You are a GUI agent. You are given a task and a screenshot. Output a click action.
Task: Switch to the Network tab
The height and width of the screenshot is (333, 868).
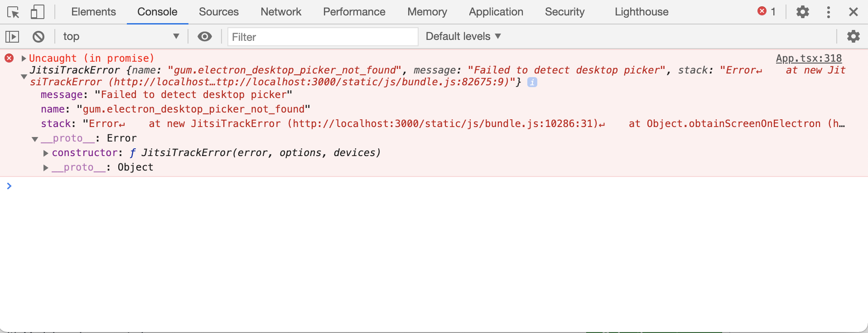(x=280, y=12)
